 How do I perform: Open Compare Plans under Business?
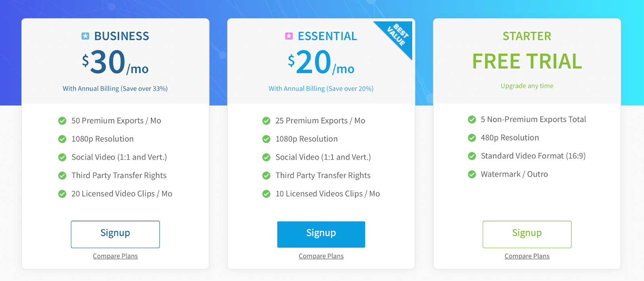coord(116,256)
